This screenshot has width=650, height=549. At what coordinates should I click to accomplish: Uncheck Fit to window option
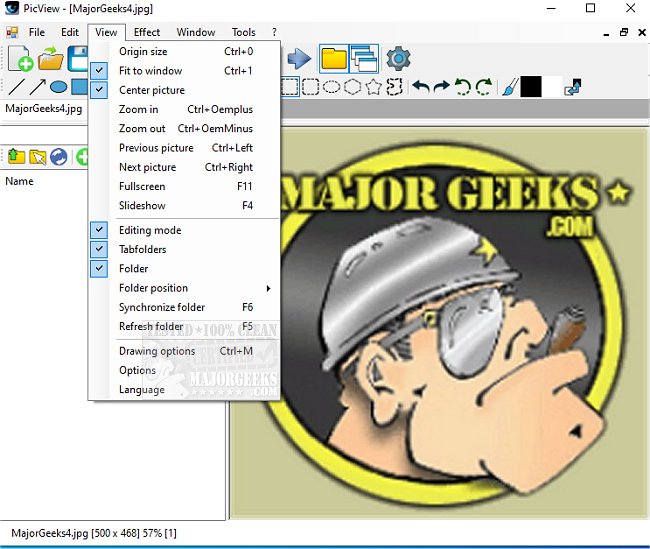[150, 71]
